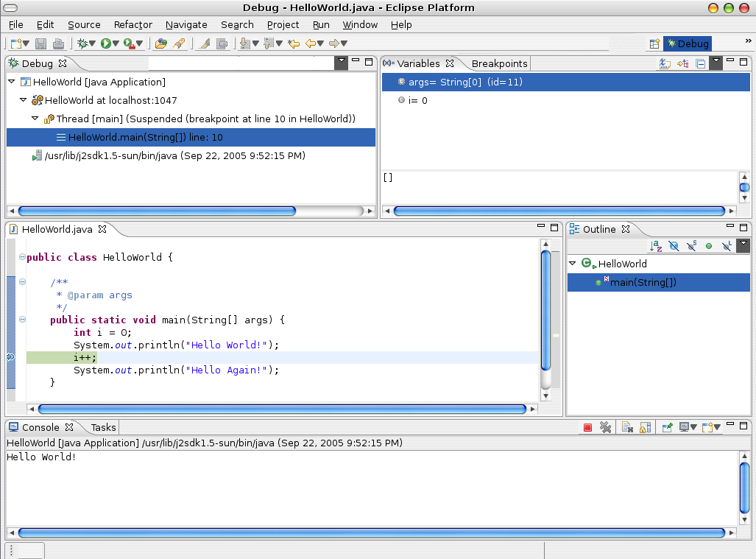Image resolution: width=756 pixels, height=559 pixels.
Task: Open the Variables view dropdown menu
Action: (716, 62)
